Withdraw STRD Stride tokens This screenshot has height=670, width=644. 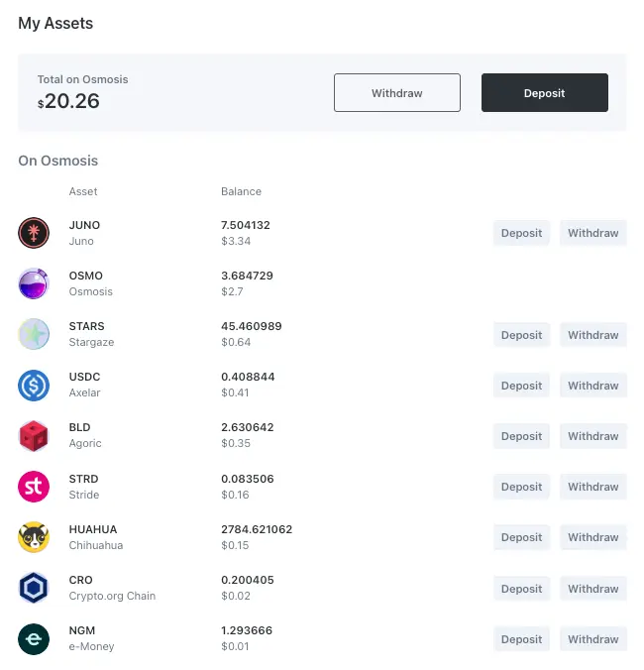[592, 487]
